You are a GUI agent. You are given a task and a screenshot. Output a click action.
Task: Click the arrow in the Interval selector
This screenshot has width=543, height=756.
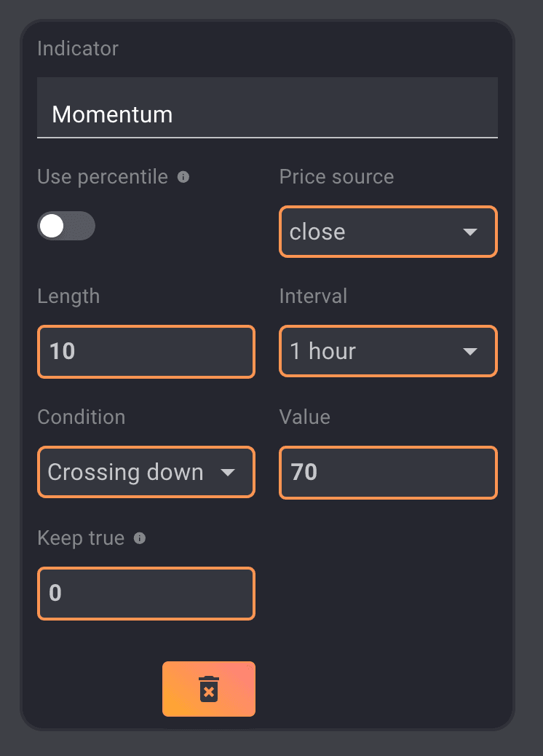470,352
